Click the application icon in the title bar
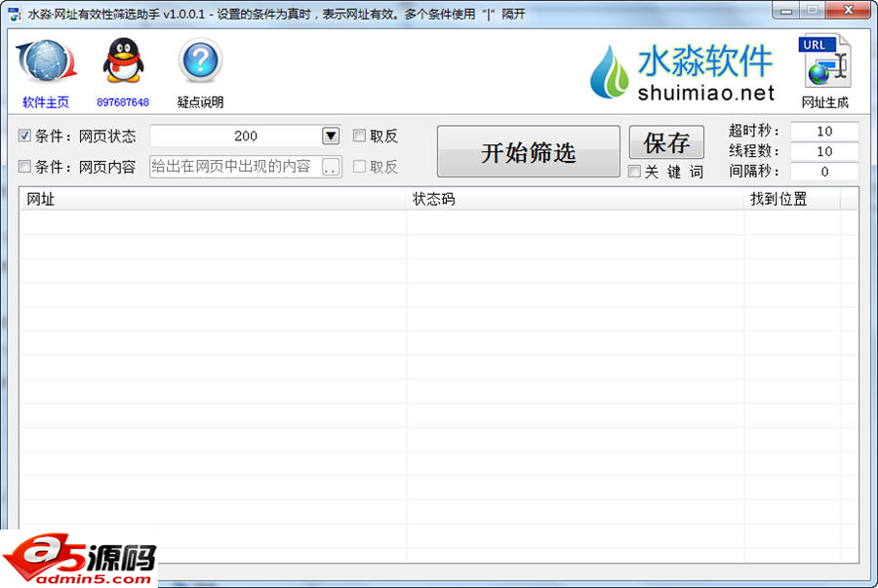The width and height of the screenshot is (878, 588). [x=12, y=11]
